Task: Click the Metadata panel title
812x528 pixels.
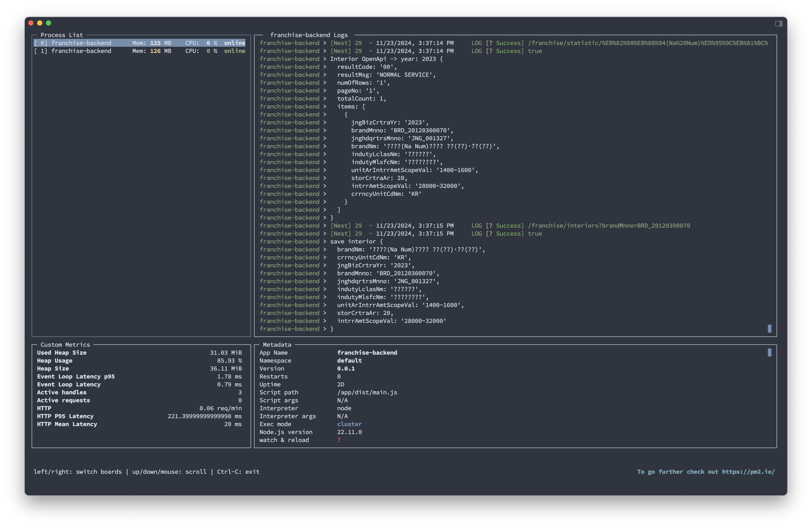Action: tap(277, 345)
